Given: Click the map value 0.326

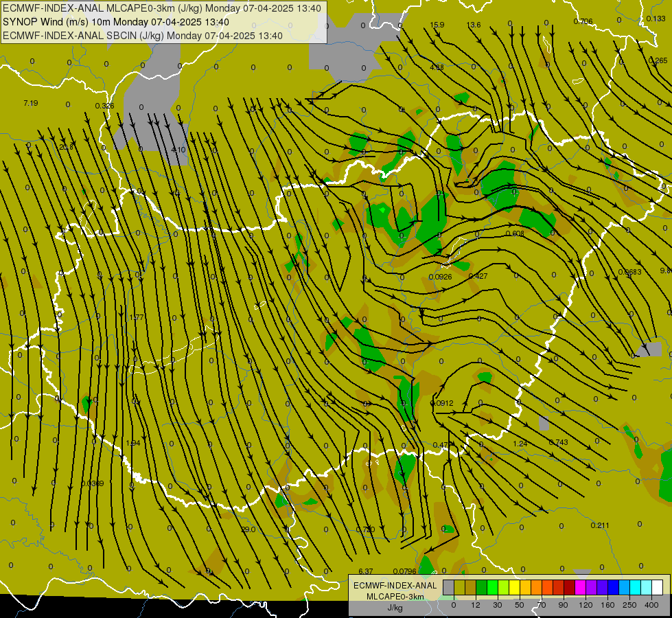Looking at the screenshot, I should click(x=104, y=106).
